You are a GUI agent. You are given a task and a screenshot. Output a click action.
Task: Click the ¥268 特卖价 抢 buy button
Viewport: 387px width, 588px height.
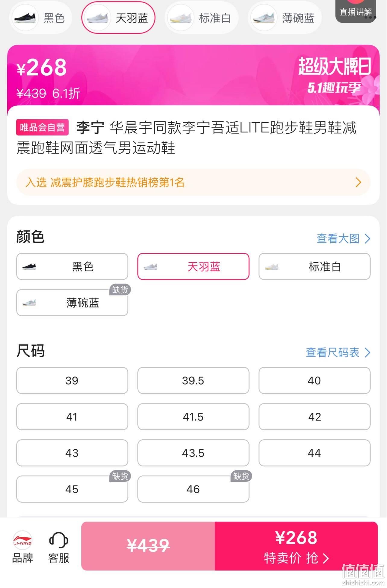click(x=296, y=546)
